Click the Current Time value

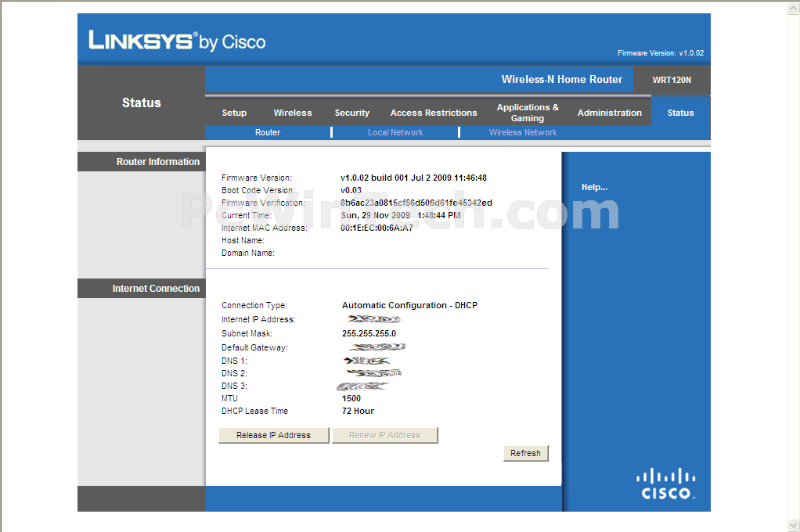tap(401, 215)
